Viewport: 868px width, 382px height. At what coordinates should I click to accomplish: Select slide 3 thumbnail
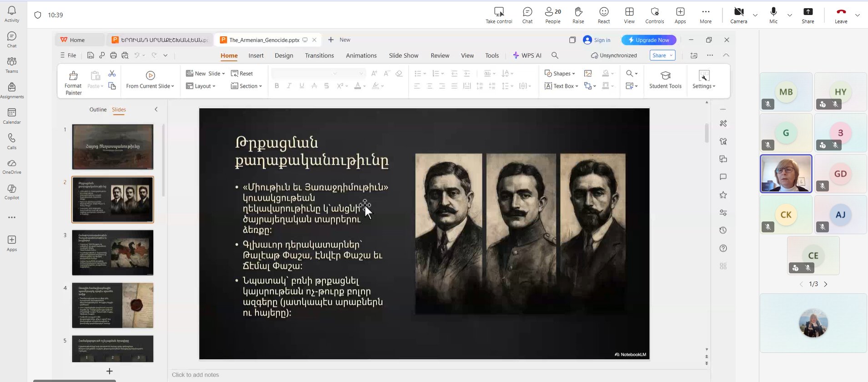click(113, 252)
